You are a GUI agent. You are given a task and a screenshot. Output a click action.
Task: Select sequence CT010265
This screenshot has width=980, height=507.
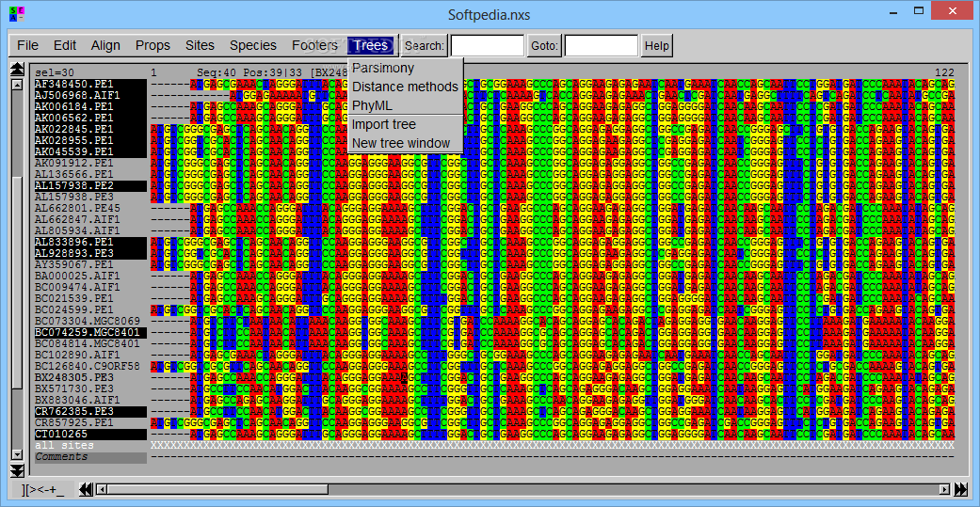coord(90,434)
